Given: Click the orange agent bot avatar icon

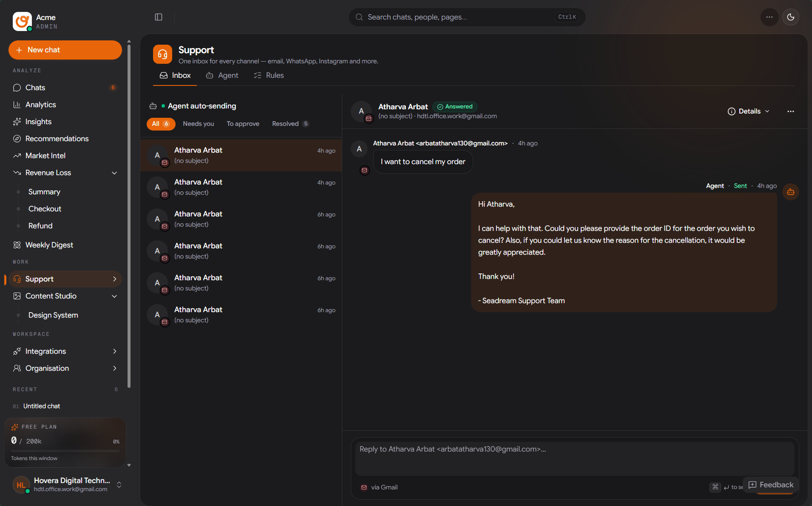Looking at the screenshot, I should 791,192.
